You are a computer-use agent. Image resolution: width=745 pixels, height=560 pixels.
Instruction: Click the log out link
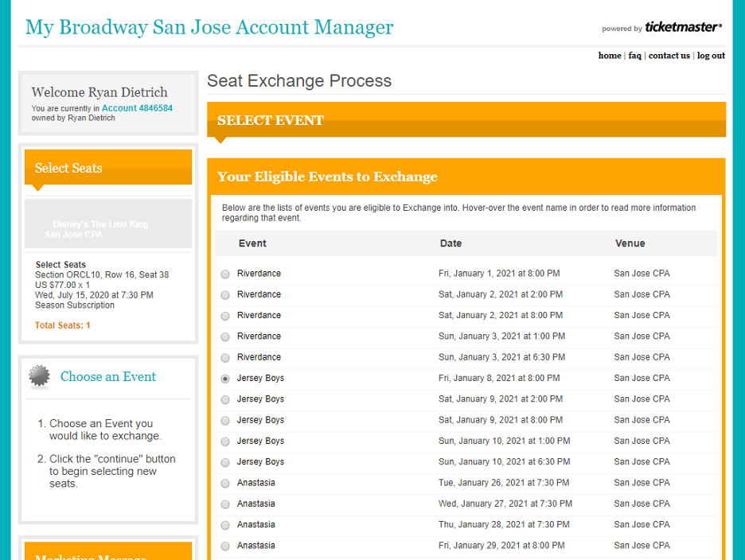coord(711,56)
